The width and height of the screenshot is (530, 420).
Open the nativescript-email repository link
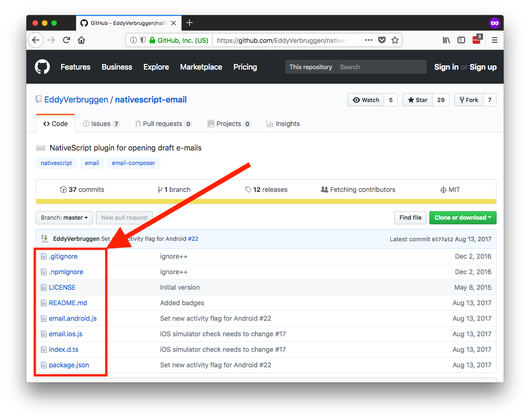(x=151, y=100)
